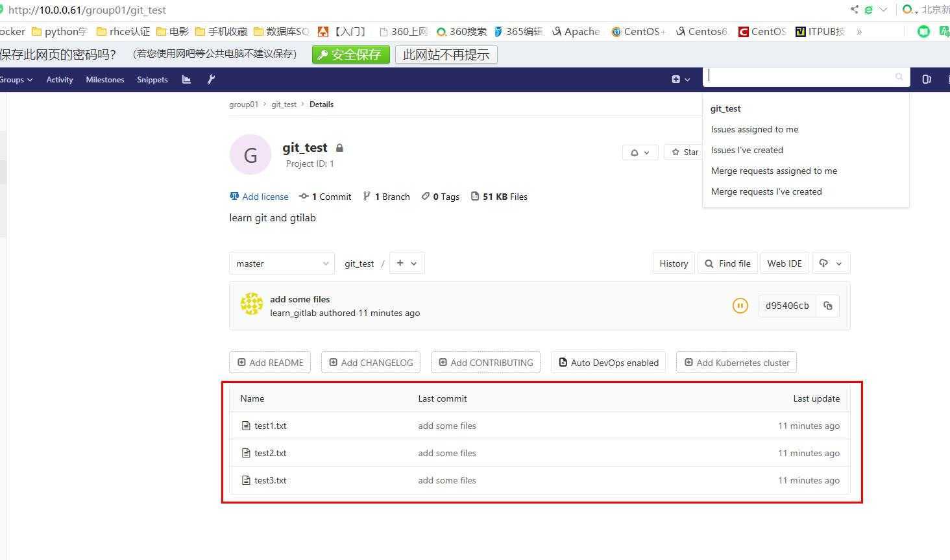Open the Apache bookmark
The height and width of the screenshot is (560, 950).
point(576,31)
